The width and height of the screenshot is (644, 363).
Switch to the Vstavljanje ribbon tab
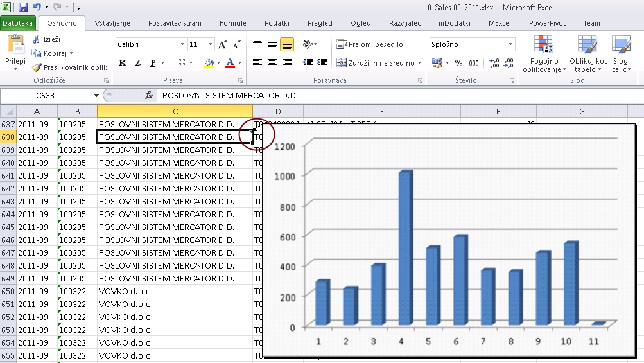(112, 23)
